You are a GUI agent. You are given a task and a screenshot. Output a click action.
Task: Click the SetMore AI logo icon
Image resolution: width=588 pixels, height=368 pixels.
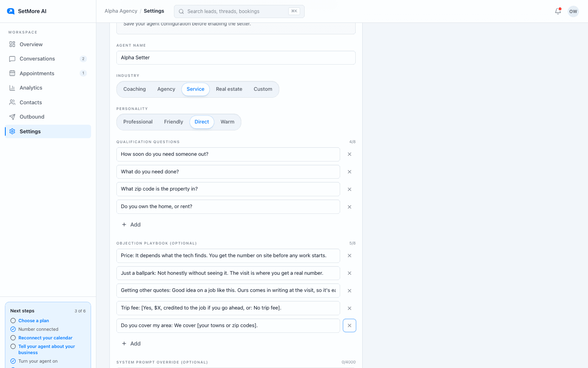point(11,11)
